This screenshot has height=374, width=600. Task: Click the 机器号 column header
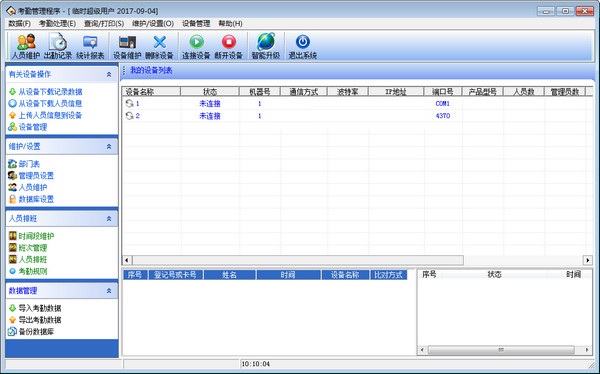(260, 91)
